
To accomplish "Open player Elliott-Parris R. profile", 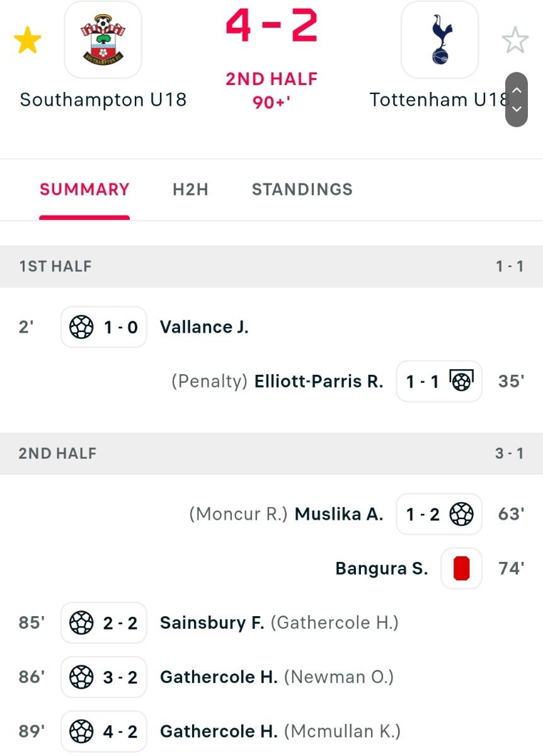I will (319, 381).
